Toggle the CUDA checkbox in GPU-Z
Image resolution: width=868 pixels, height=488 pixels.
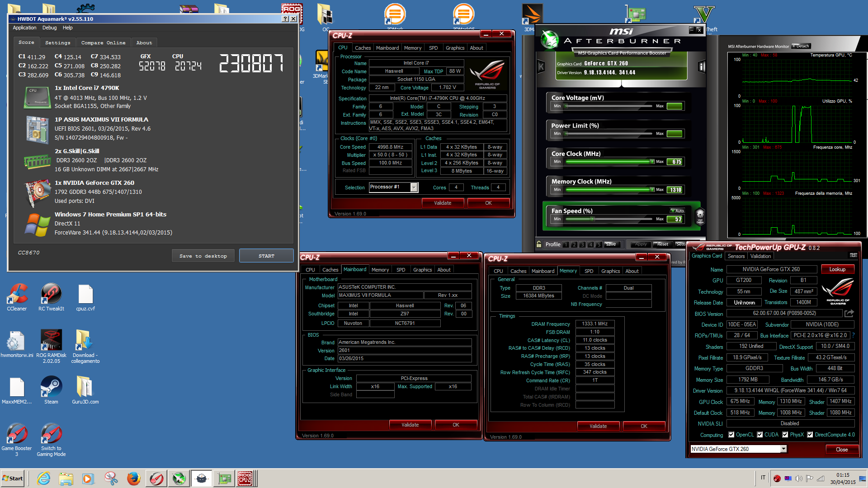tap(760, 435)
